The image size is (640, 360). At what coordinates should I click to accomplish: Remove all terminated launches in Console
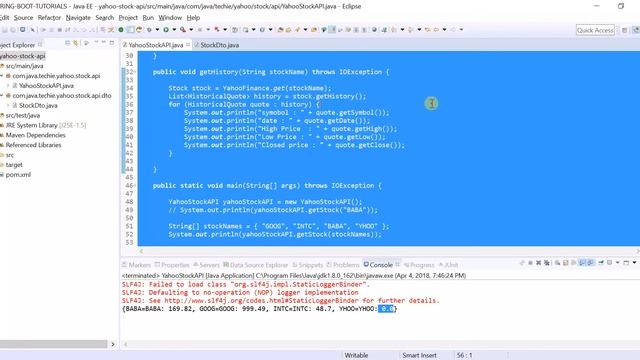click(547, 262)
